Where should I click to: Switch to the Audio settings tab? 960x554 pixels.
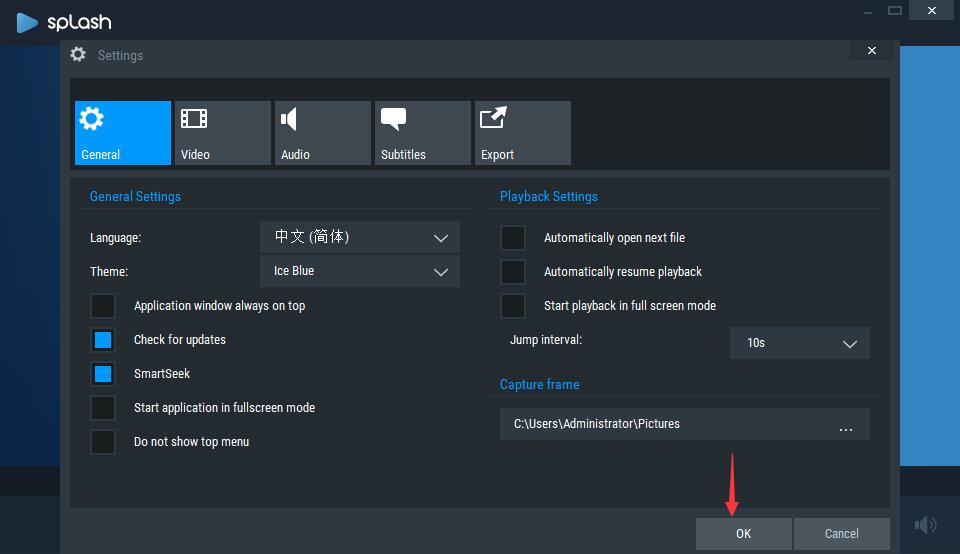[x=322, y=133]
